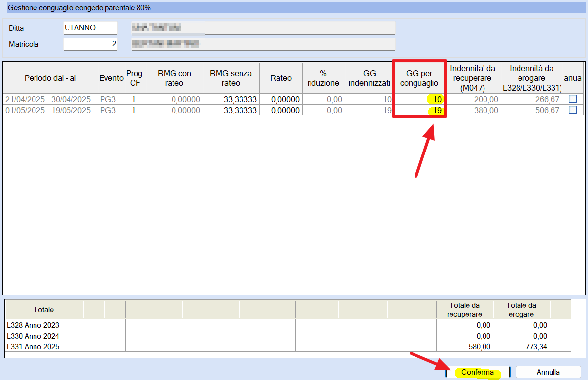Click the "RMG con rateo" column header

click(174, 78)
